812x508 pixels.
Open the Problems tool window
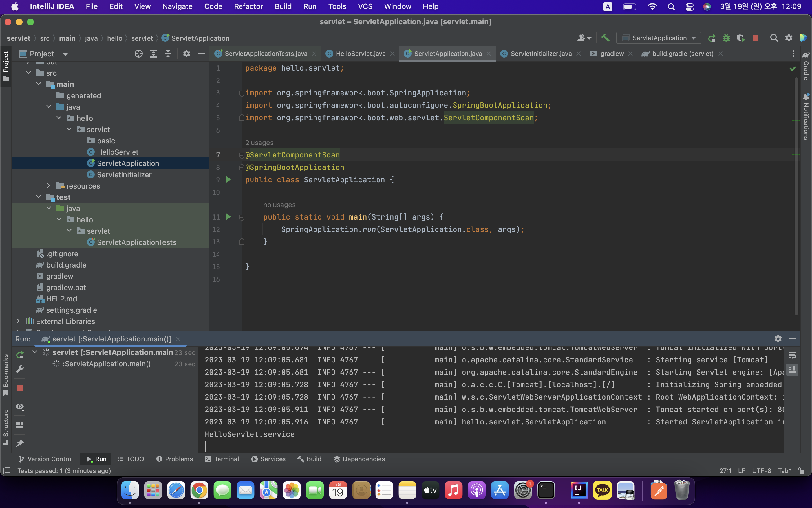pyautogui.click(x=175, y=459)
